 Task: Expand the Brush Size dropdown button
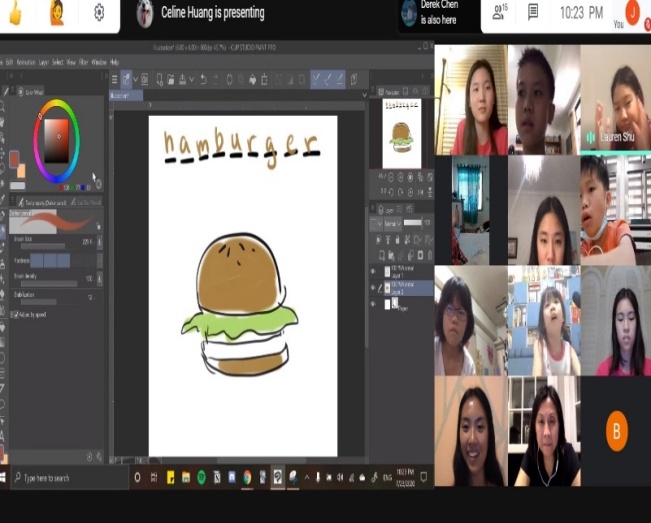pyautogui.click(x=99, y=241)
